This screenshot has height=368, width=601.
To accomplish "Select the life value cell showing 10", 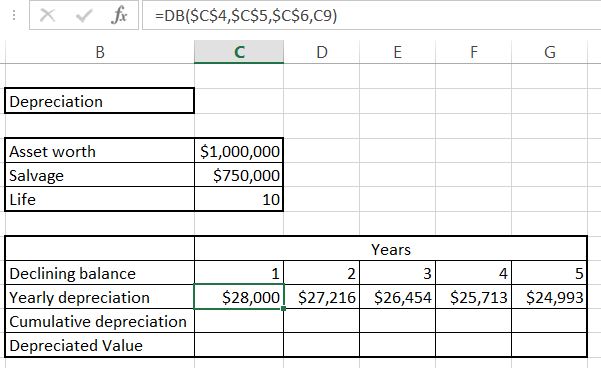I will point(239,199).
